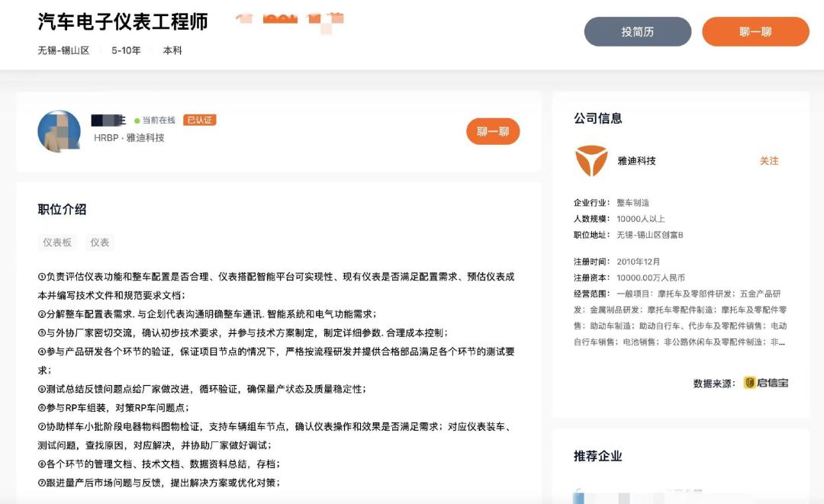Screen dimensions: 824x504
Task: Click the 公司信息 section heading
Action: 598,118
